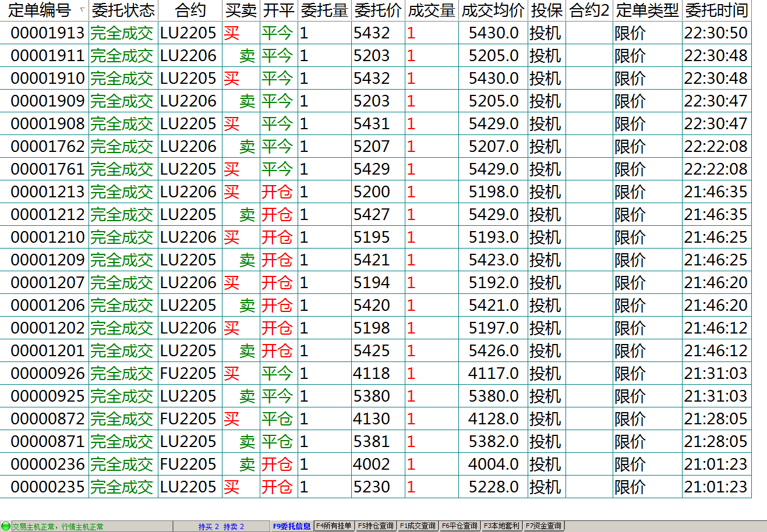Select order number 00000872

coord(48,419)
